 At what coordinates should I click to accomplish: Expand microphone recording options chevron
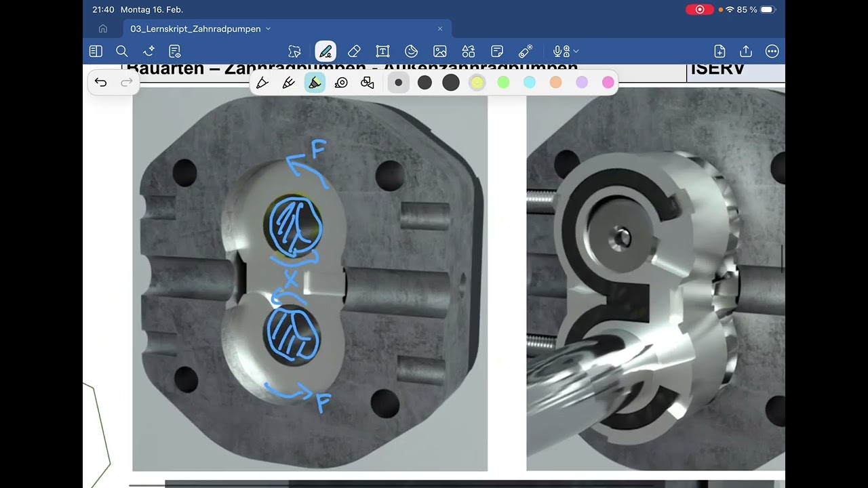pyautogui.click(x=576, y=52)
